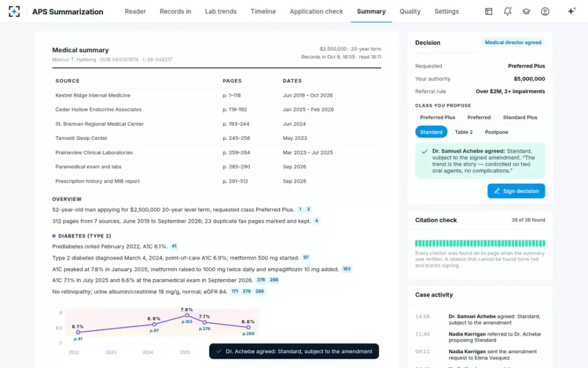
Task: Open citation 288 on the A1C line
Action: pyautogui.click(x=274, y=280)
